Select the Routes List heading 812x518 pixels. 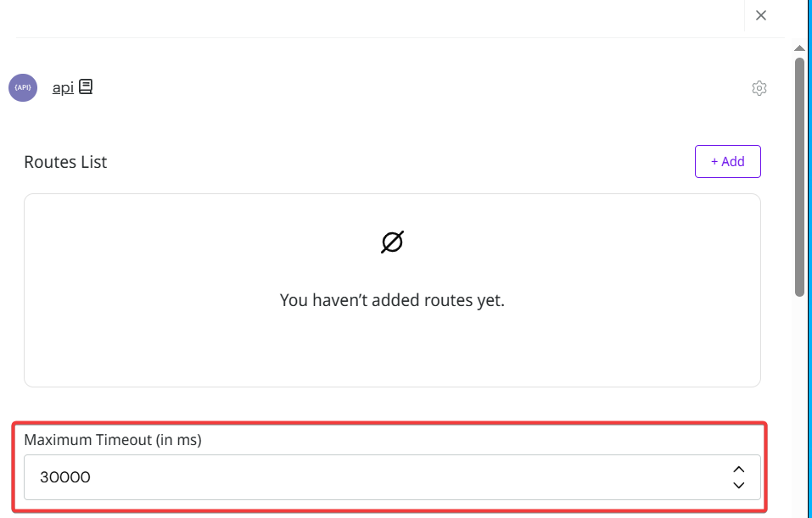click(65, 162)
